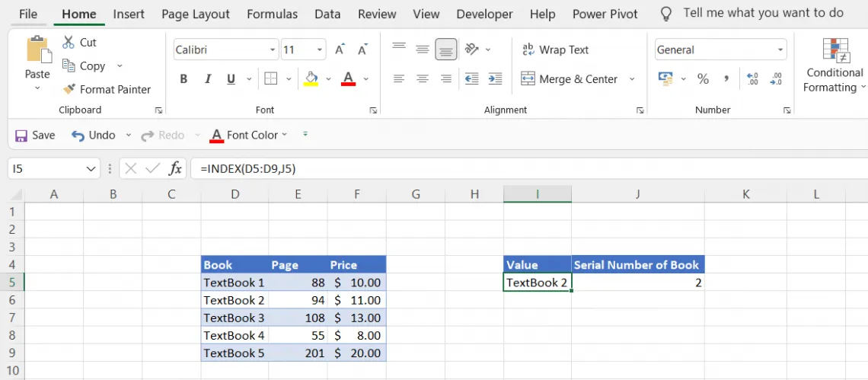Click Save in Quick Access Toolbar

click(35, 135)
